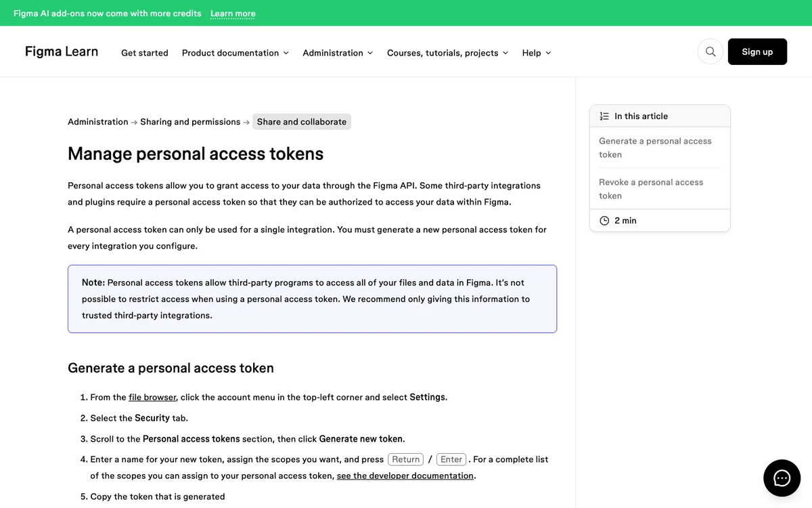
Task: Expand the Courses, tutorials, projects chevron
Action: pyautogui.click(x=505, y=53)
